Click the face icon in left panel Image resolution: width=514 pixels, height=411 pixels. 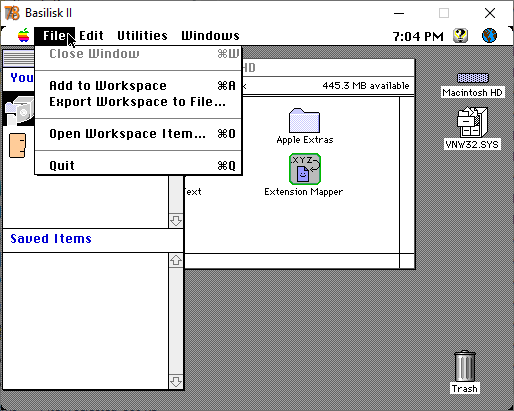pos(18,145)
